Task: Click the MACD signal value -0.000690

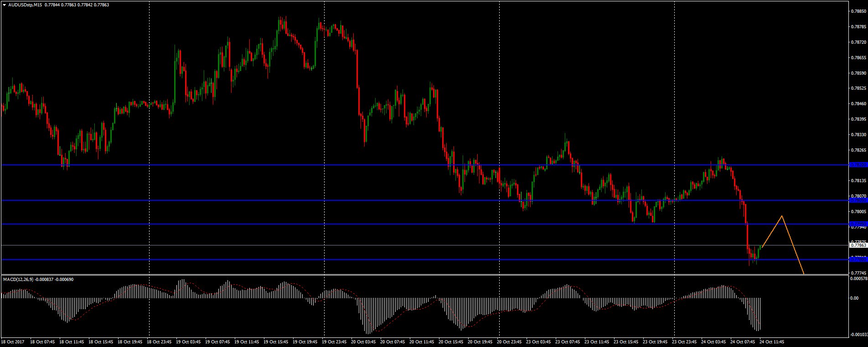Action: click(x=64, y=279)
